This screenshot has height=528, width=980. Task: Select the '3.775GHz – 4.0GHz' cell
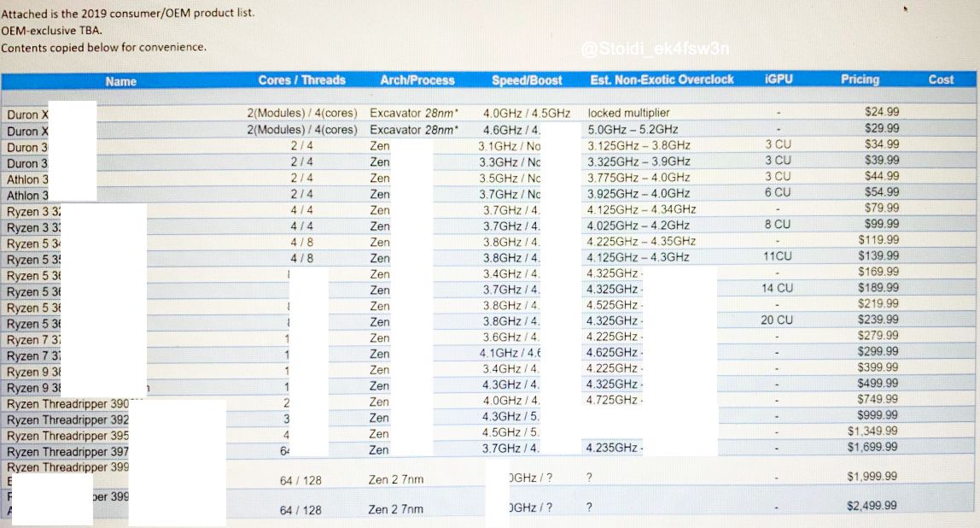639,178
